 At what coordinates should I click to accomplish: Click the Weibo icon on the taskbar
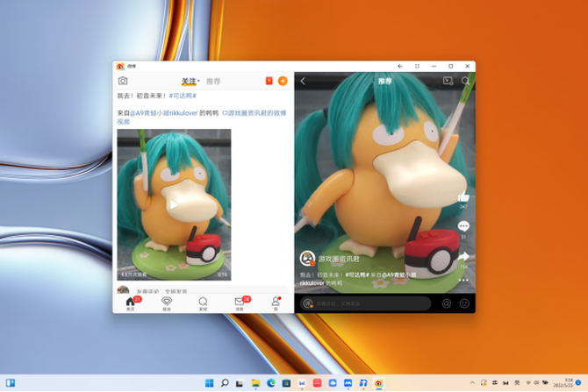coord(379,383)
